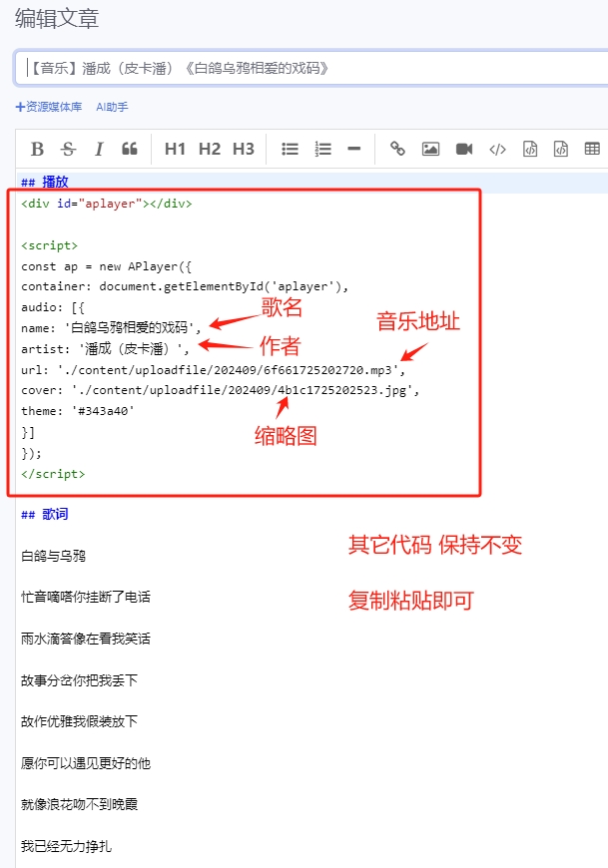608x868 pixels.
Task: Click the "artist: '潘成（皮卡潘）'" line
Action: pyautogui.click(x=105, y=349)
